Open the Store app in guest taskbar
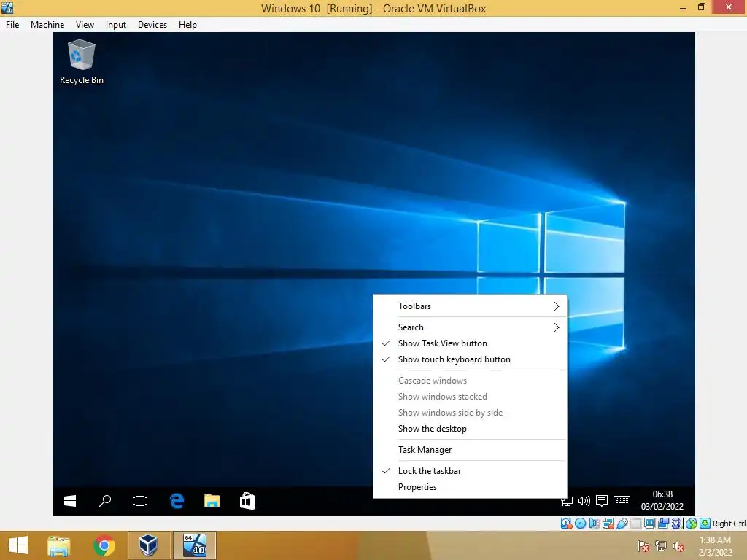This screenshot has height=560, width=747. (x=247, y=501)
